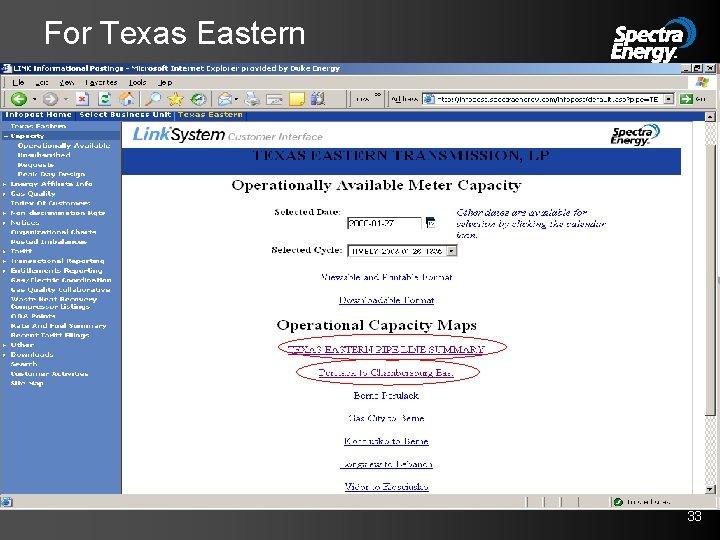This screenshot has width=720, height=540.
Task: Click the green Go arrow button
Action: (x=686, y=99)
